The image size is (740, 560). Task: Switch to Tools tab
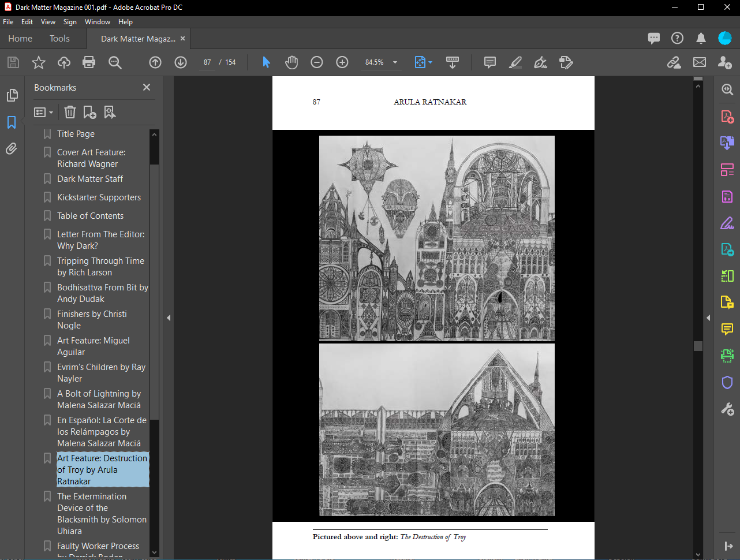coord(59,39)
